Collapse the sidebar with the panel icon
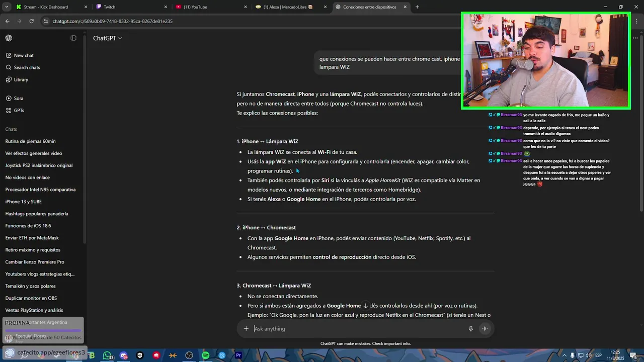The width and height of the screenshot is (644, 362). pos(73,38)
